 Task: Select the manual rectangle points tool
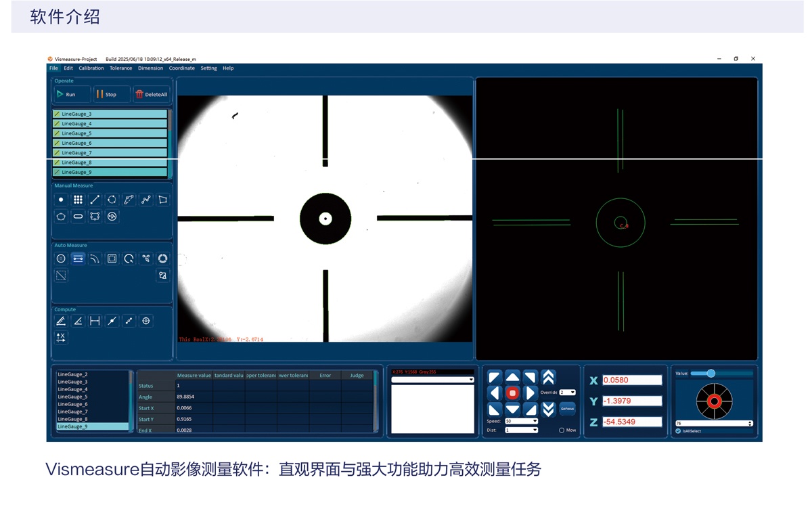coord(95,217)
